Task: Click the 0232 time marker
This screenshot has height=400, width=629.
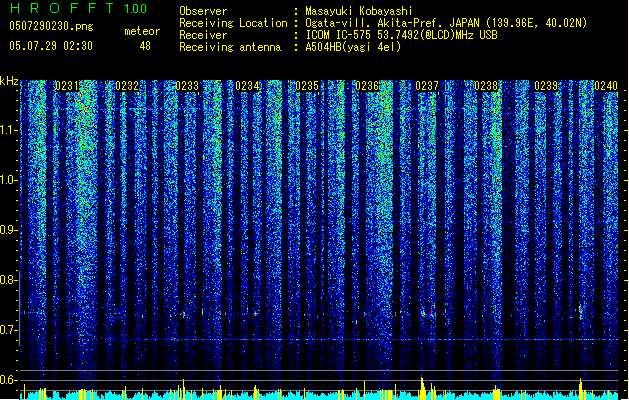Action: click(x=127, y=86)
